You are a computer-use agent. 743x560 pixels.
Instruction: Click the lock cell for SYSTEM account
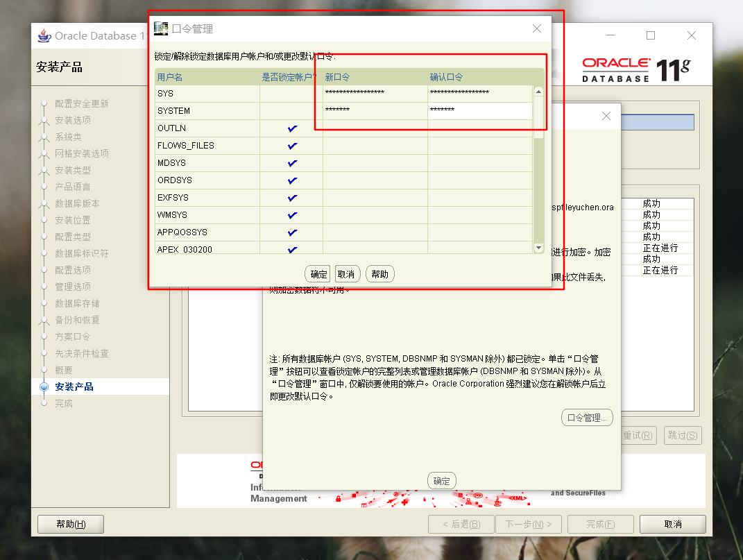pos(291,111)
